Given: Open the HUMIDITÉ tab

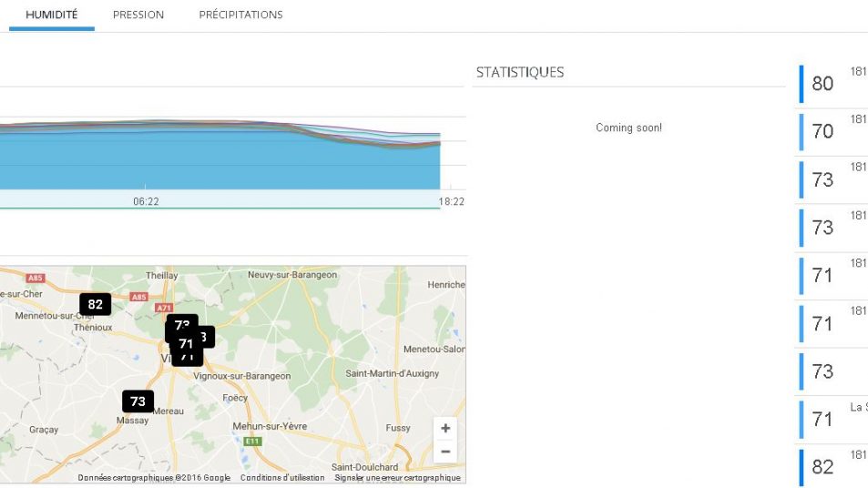Looking at the screenshot, I should (x=52, y=15).
